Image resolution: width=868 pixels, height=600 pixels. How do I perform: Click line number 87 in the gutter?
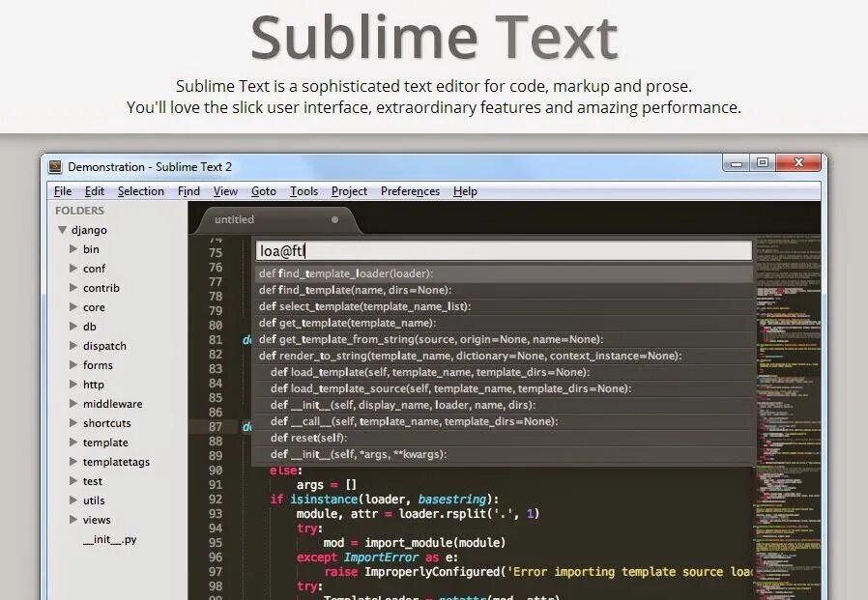[216, 427]
